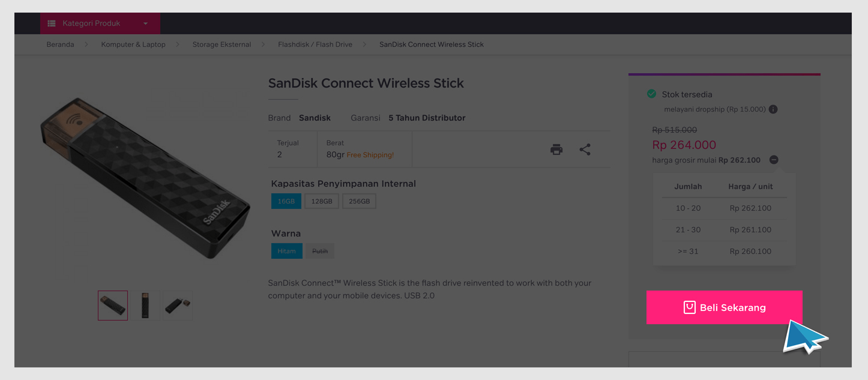Open Storage Eksternal breadcrumb
Image resolution: width=868 pixels, height=380 pixels.
tap(222, 44)
